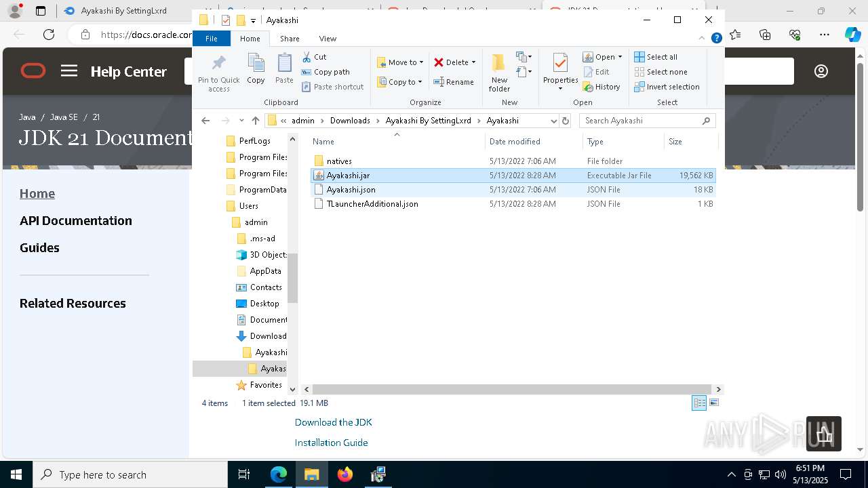Open Oracle account profile icon

tap(821, 71)
